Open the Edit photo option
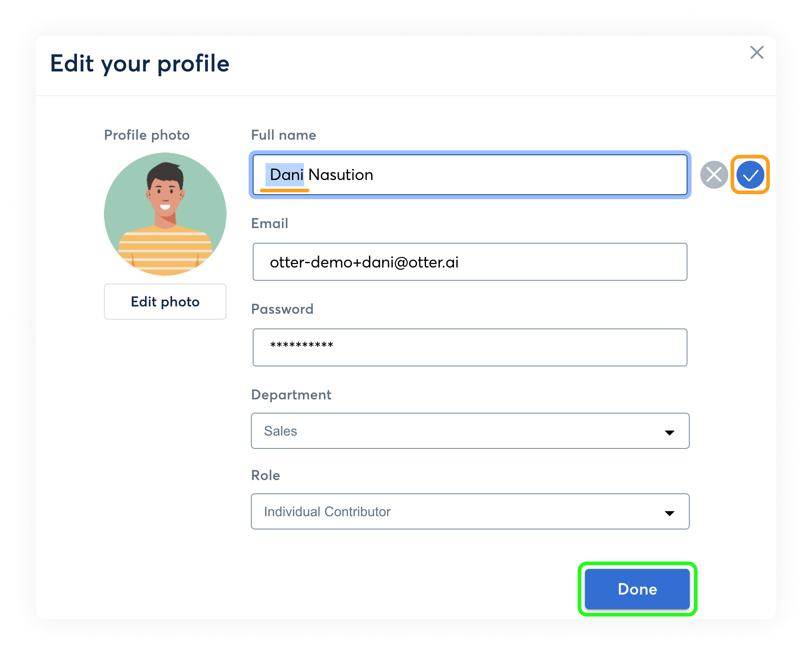The height and width of the screenshot is (655, 812). [x=165, y=301]
